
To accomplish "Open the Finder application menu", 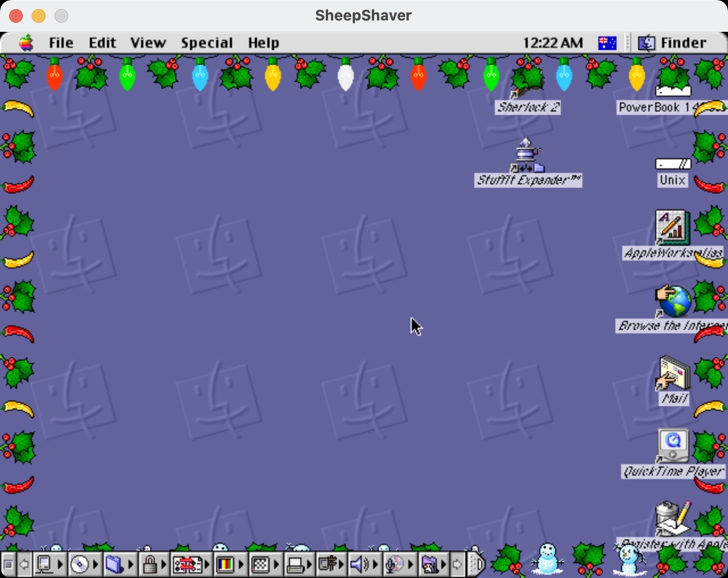I will [x=672, y=43].
